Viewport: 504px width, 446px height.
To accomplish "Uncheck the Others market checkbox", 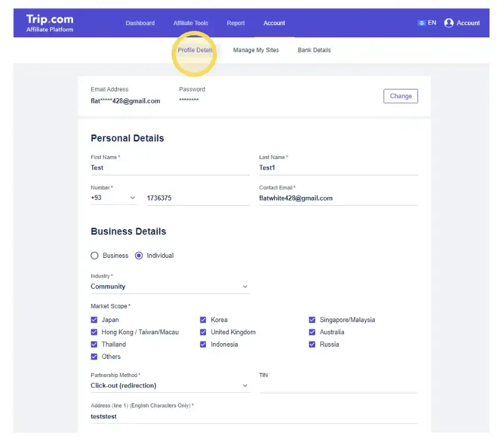I will click(94, 357).
